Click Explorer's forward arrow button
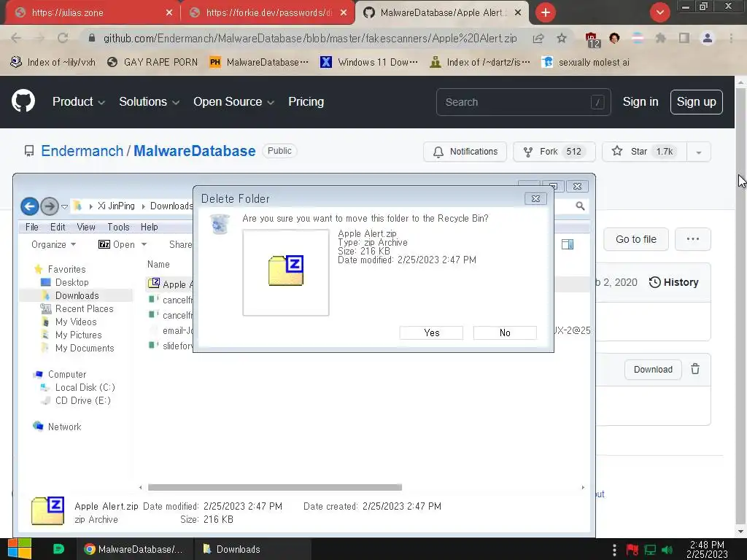The height and width of the screenshot is (560, 747). pyautogui.click(x=49, y=206)
